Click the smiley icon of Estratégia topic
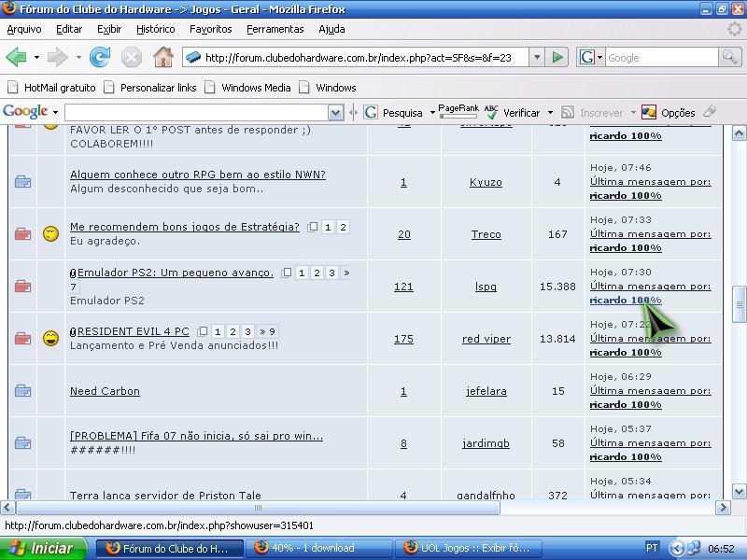 point(51,234)
